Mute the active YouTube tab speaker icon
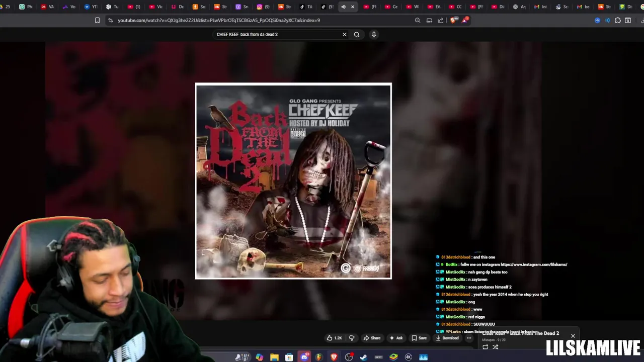This screenshot has width=644, height=362. click(x=344, y=7)
